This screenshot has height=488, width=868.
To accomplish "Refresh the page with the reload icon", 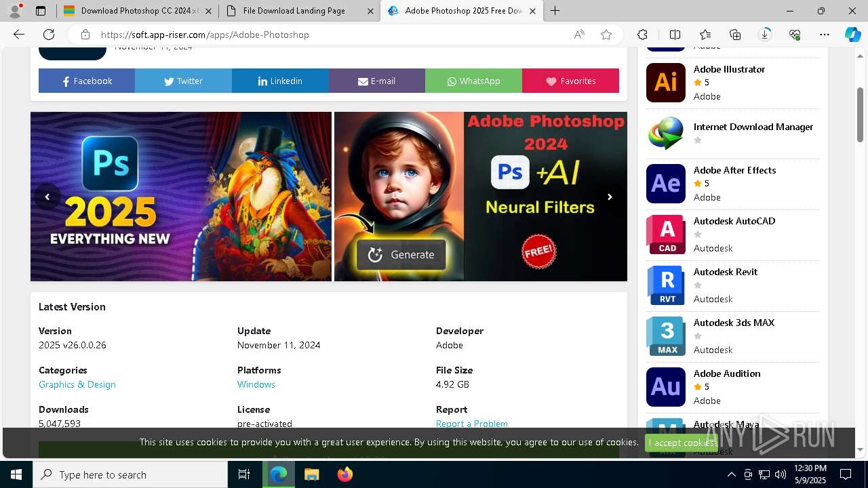I will coord(49,35).
